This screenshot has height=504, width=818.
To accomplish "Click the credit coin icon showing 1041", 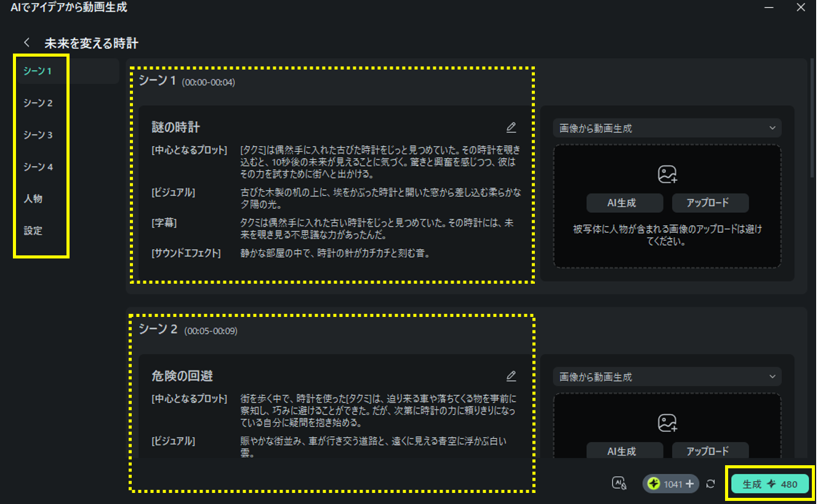I will pos(654,484).
